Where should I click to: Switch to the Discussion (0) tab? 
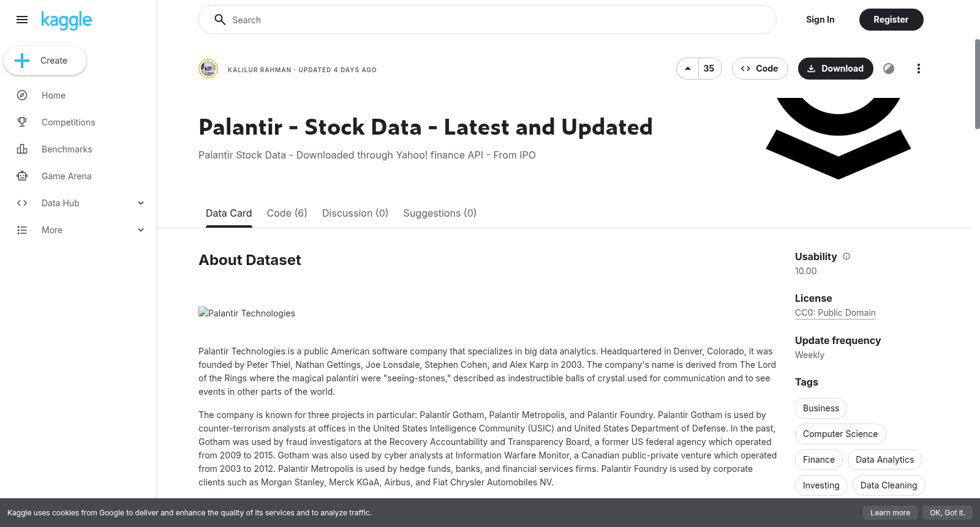coord(355,213)
